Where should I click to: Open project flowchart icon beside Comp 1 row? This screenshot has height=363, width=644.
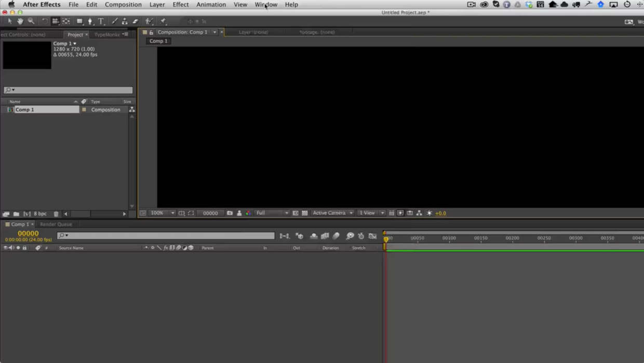132,110
